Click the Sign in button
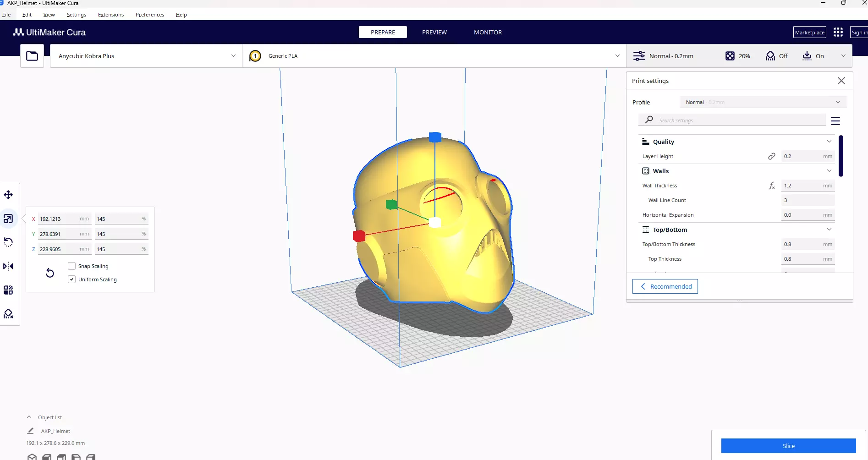This screenshot has width=868, height=460. pyautogui.click(x=859, y=32)
